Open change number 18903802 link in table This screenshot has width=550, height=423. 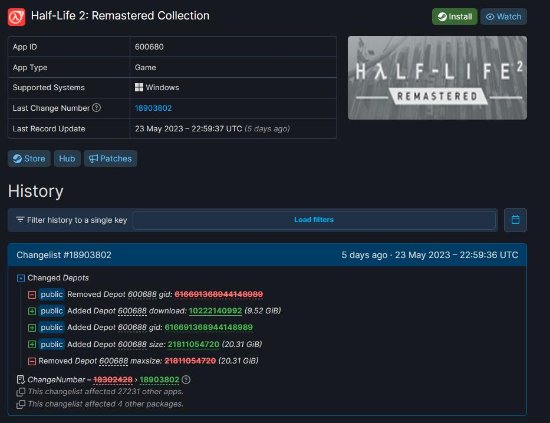[x=153, y=108]
